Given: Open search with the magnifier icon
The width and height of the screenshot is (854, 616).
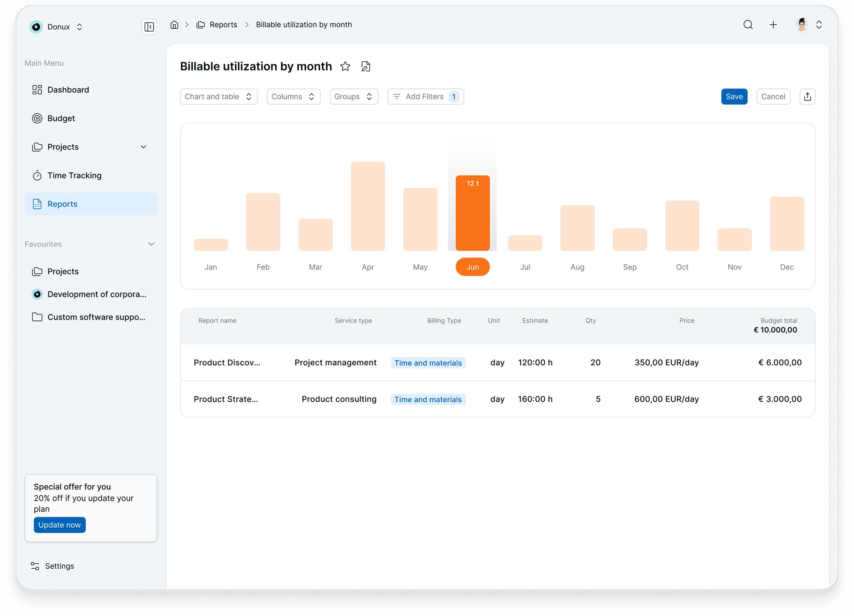Looking at the screenshot, I should click(x=748, y=25).
